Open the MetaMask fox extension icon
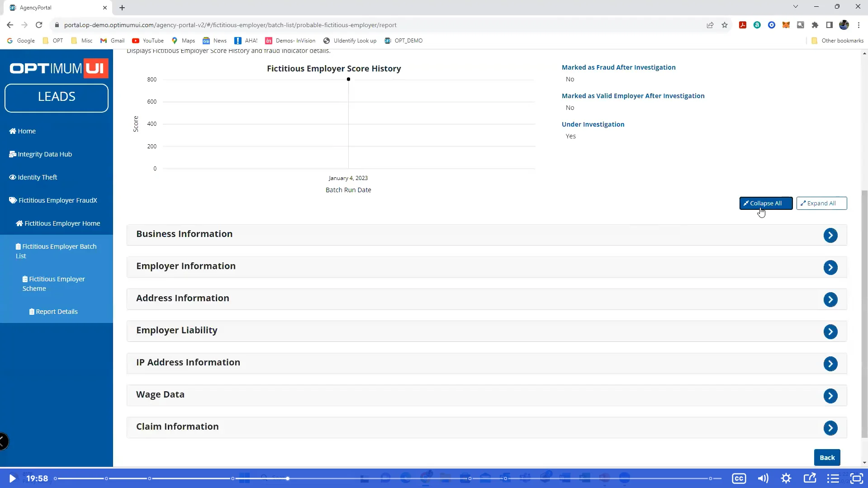 tap(786, 25)
